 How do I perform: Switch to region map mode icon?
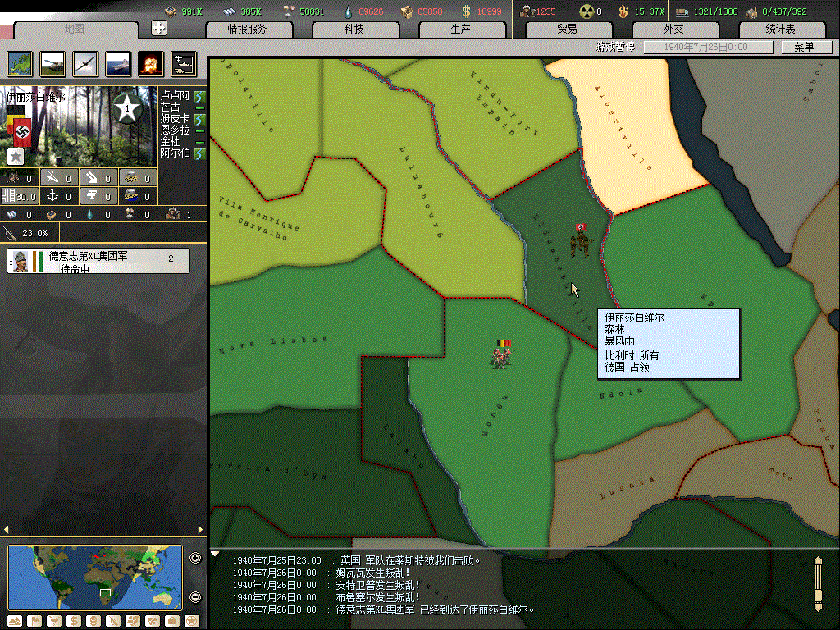point(133,622)
